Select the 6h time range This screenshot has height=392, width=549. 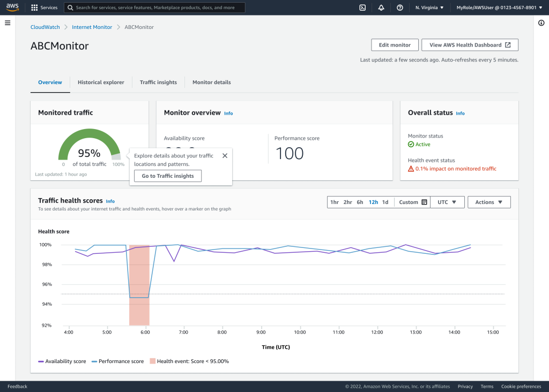(360, 202)
